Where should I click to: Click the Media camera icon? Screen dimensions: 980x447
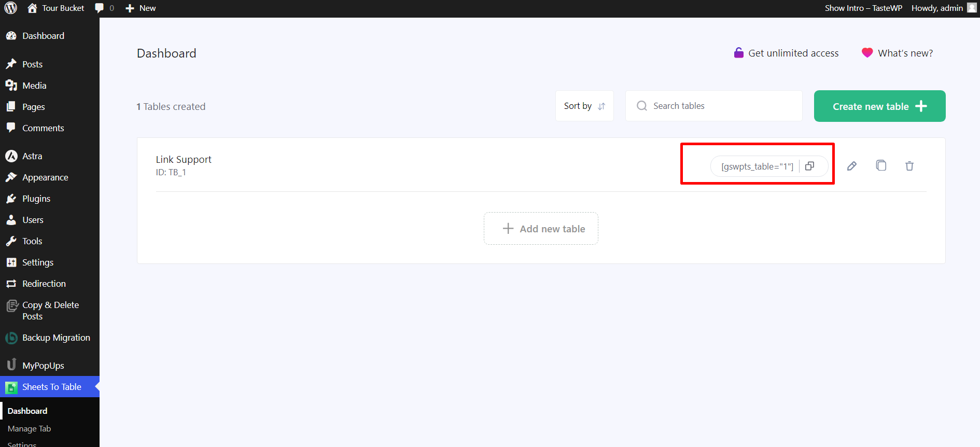click(x=11, y=85)
